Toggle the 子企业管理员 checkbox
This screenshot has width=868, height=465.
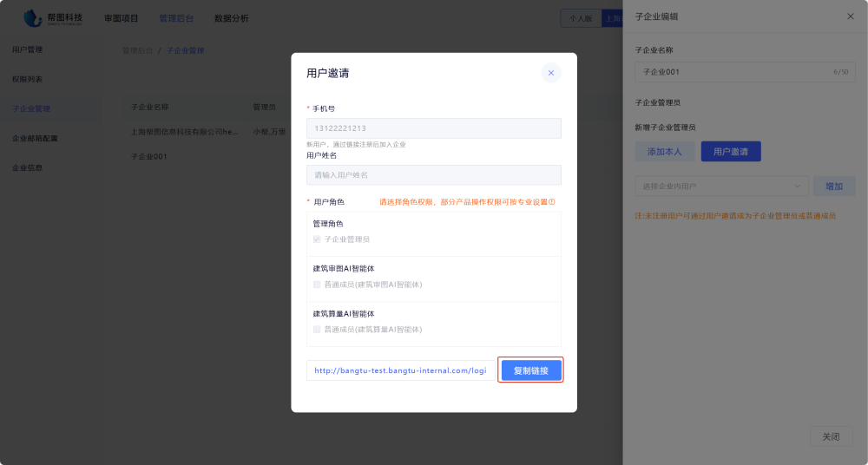[317, 239]
